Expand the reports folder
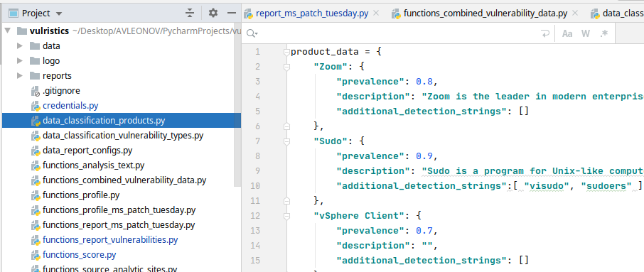This screenshot has width=644, height=272. tap(19, 75)
